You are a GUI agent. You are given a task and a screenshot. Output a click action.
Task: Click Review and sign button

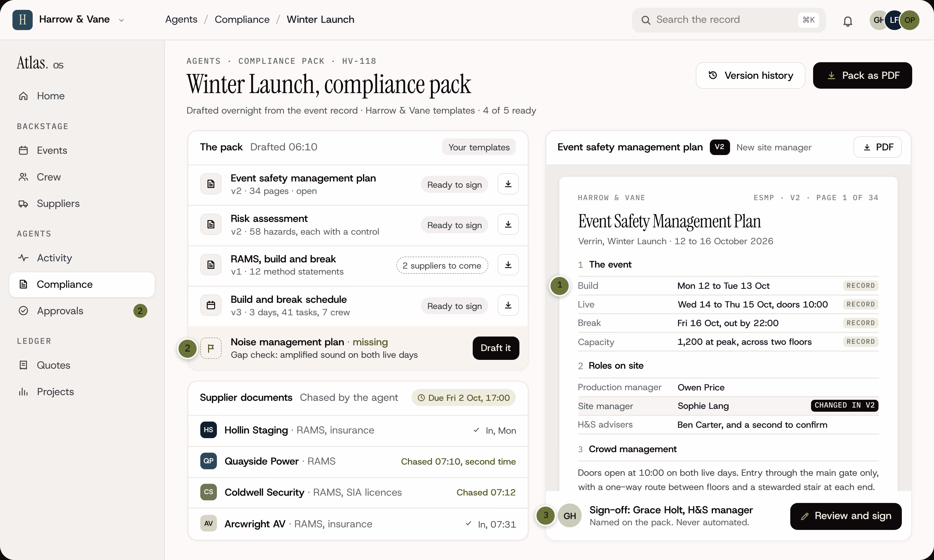click(x=846, y=516)
